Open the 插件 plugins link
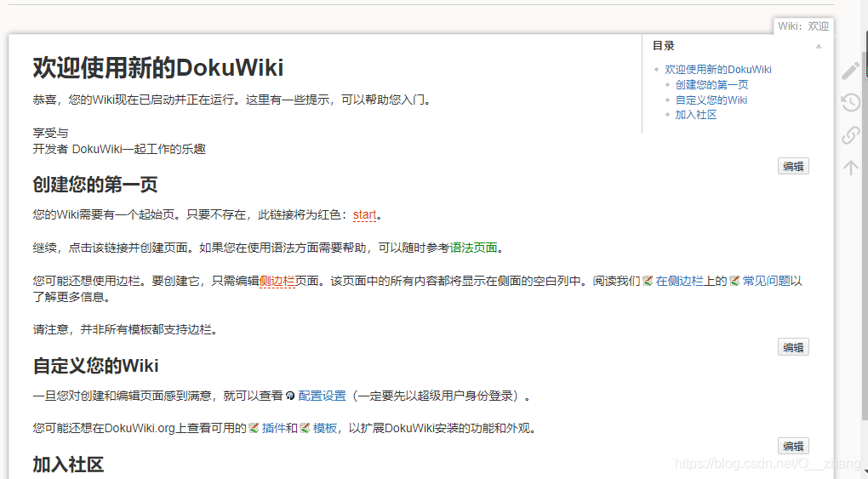The image size is (868, 479). 273,428
